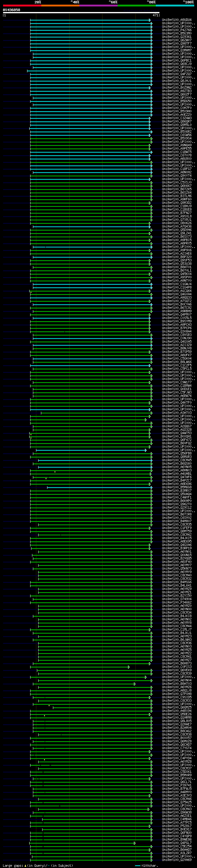Click the red 20% identity color legend

(22, 6)
